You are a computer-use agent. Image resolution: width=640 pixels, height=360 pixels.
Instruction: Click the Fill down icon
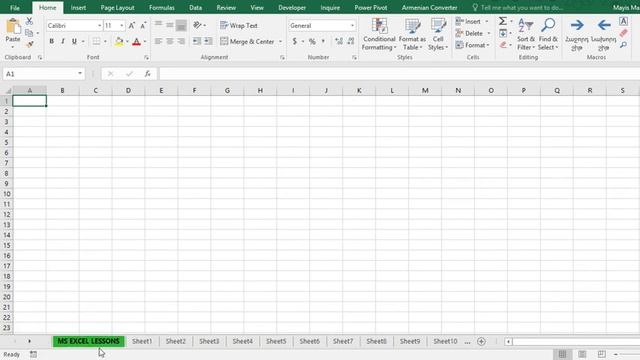[503, 33]
